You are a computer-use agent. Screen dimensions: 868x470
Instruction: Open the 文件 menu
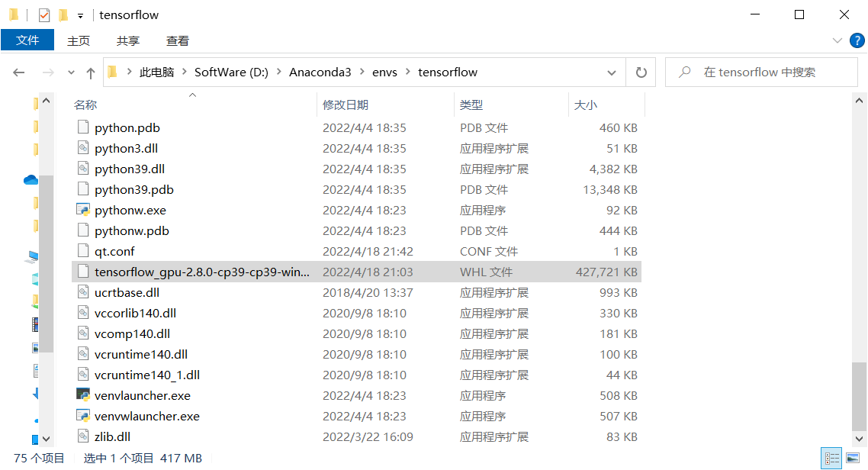tap(27, 40)
